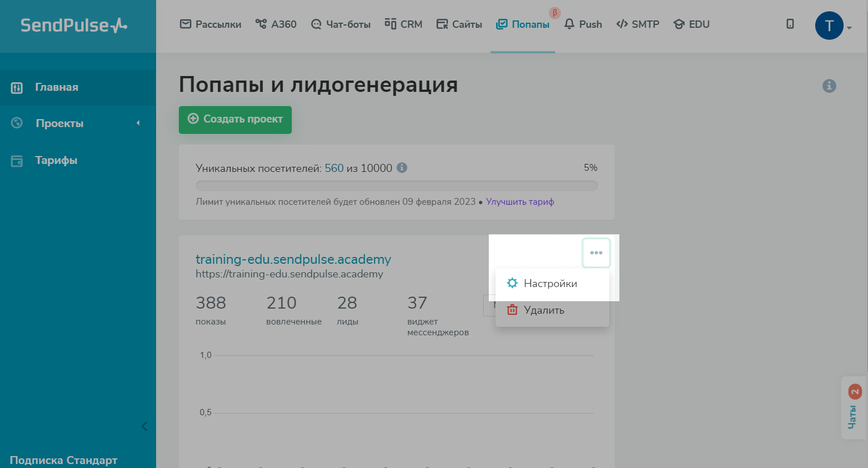Select Настройки from the context menu
The width and height of the screenshot is (868, 468).
550,284
